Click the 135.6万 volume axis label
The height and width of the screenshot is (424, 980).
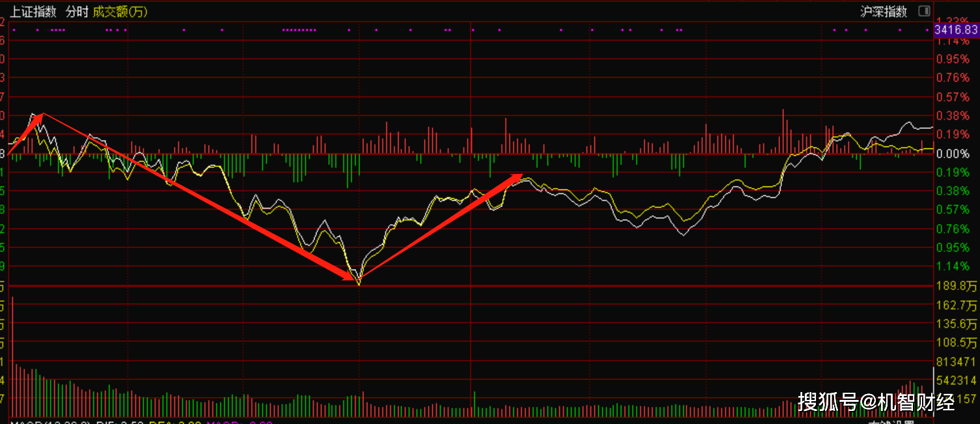957,324
